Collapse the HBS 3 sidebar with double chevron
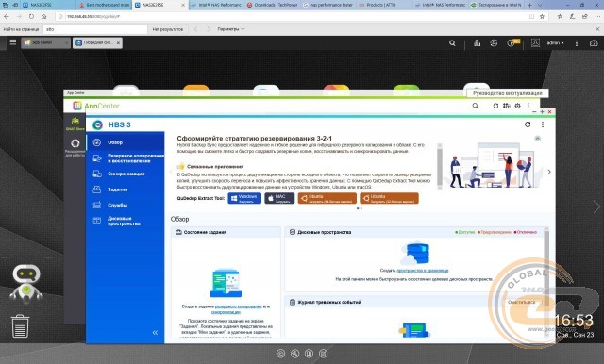This screenshot has height=364, width=604. pyautogui.click(x=155, y=333)
